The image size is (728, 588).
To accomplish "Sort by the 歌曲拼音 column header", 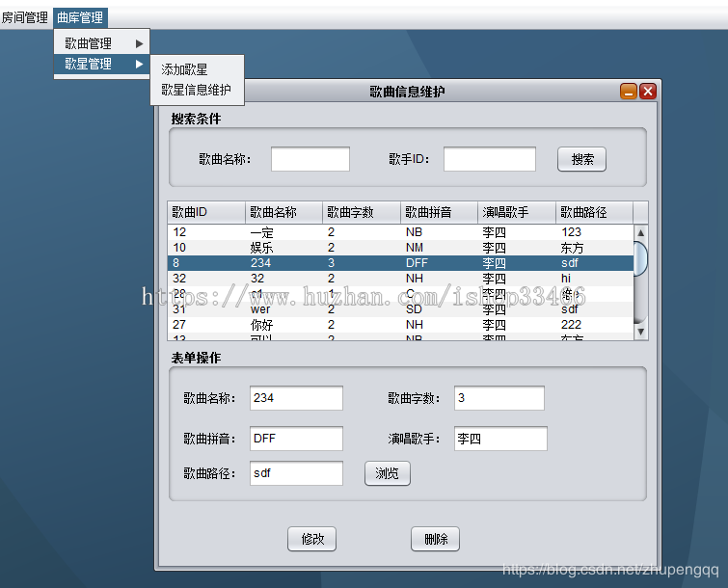I will point(439,213).
